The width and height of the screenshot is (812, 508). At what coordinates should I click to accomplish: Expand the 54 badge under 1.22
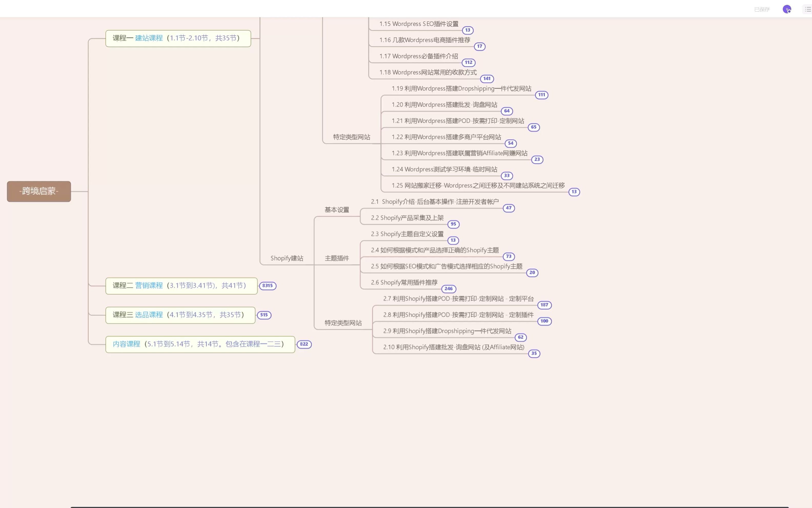click(511, 143)
